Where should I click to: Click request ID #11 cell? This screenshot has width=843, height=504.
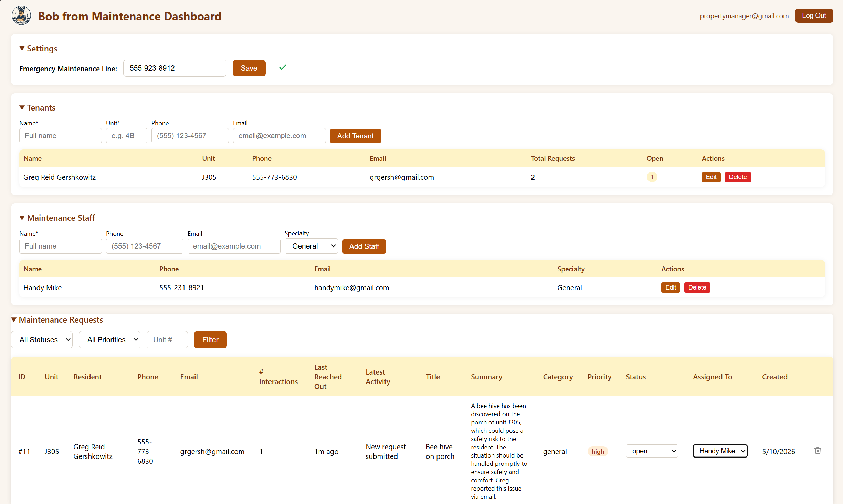click(24, 451)
